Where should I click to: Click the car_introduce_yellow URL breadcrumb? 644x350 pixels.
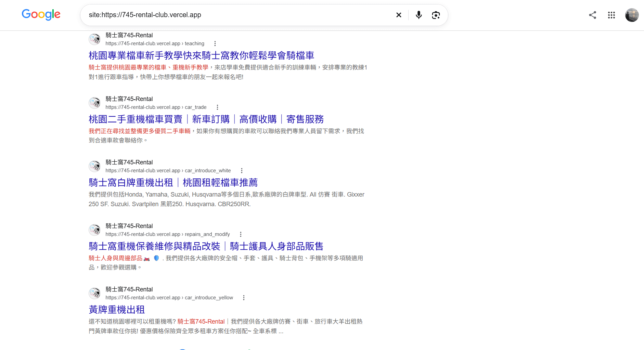coord(169,298)
